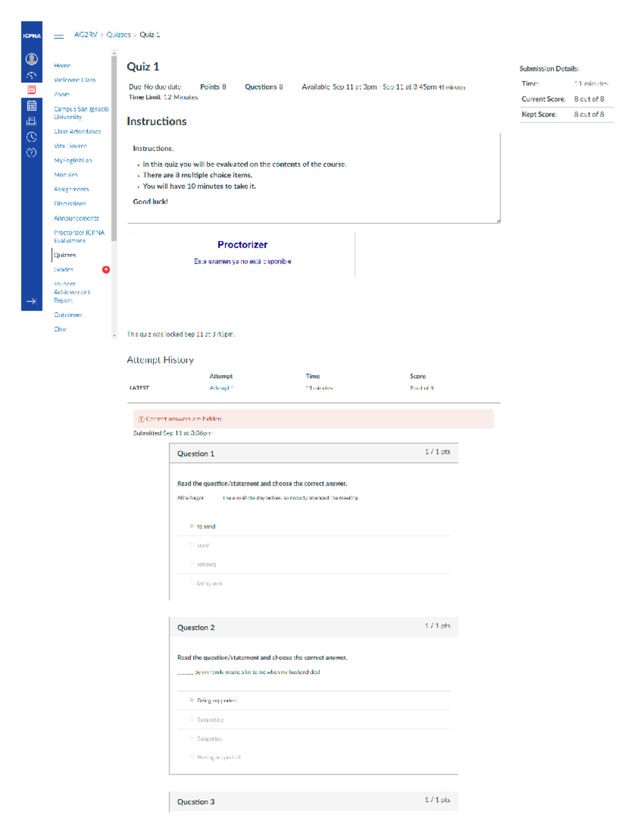This screenshot has width=644, height=834.
Task: Open the AG2RV breadcrumb link
Action: point(85,34)
